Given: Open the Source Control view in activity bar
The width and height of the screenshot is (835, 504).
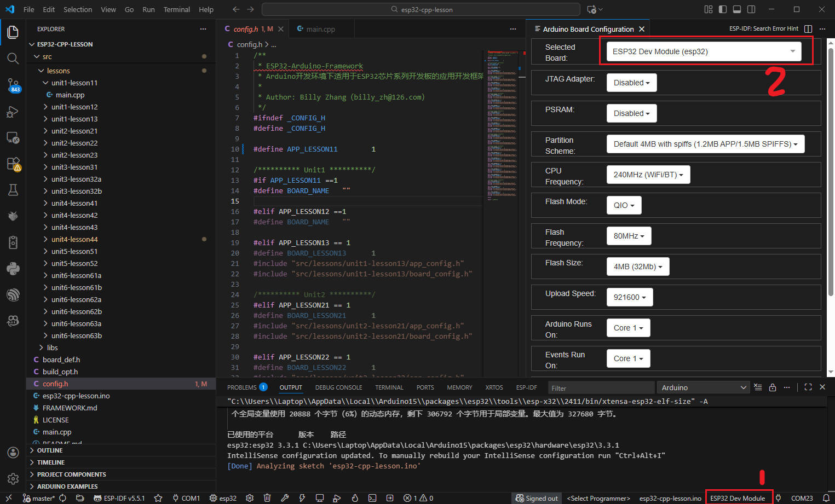Looking at the screenshot, I should pyautogui.click(x=13, y=84).
